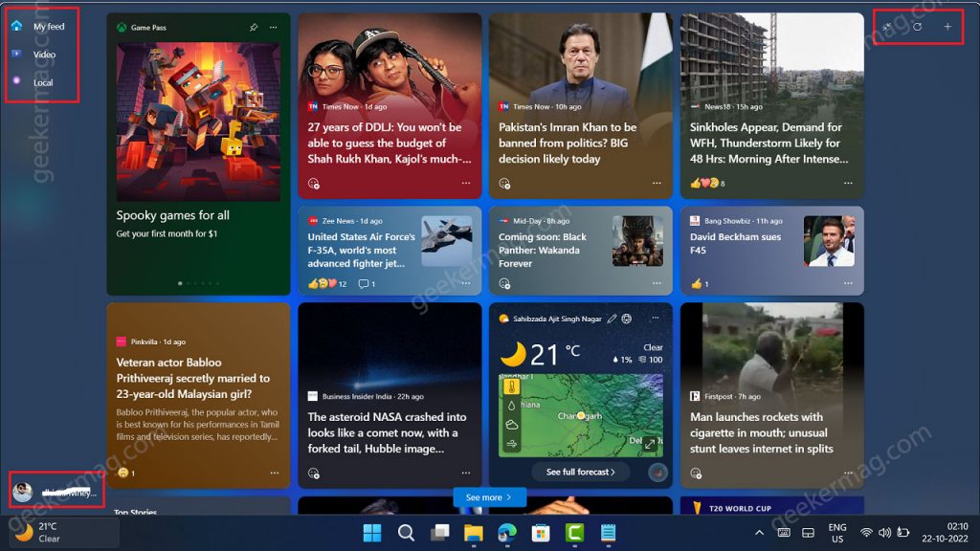Viewport: 980px width, 551px height.
Task: View reaction on the Babloo Prithiveeraj story
Action: [x=126, y=473]
